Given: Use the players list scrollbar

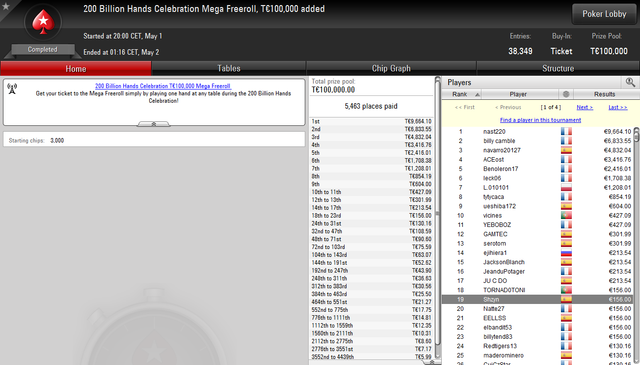Looking at the screenshot, I should [636, 136].
